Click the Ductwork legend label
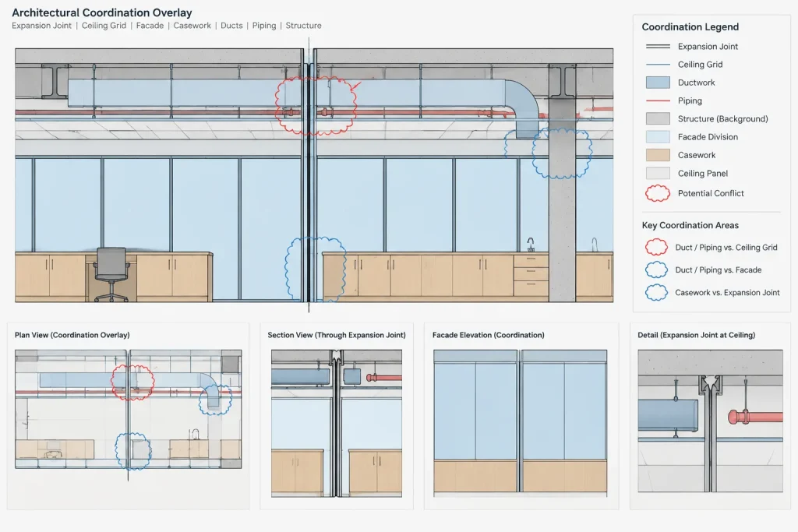This screenshot has height=532, width=798. [696, 83]
